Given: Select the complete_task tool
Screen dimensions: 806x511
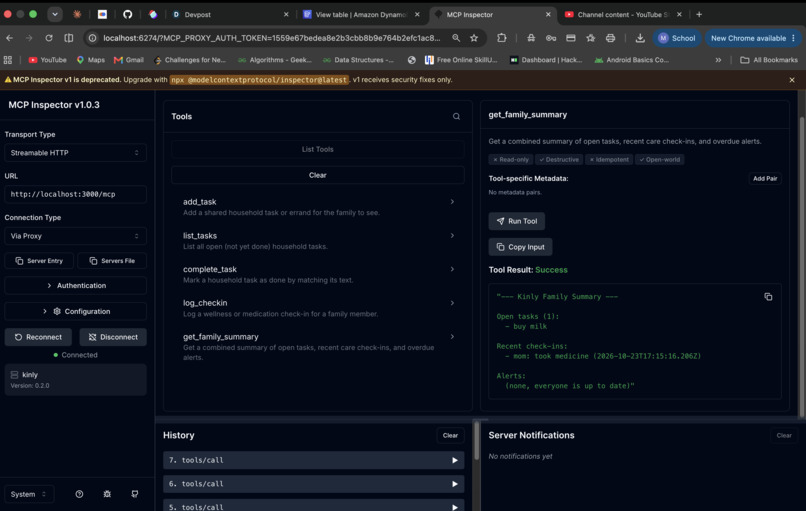Looking at the screenshot, I should pyautogui.click(x=318, y=274).
